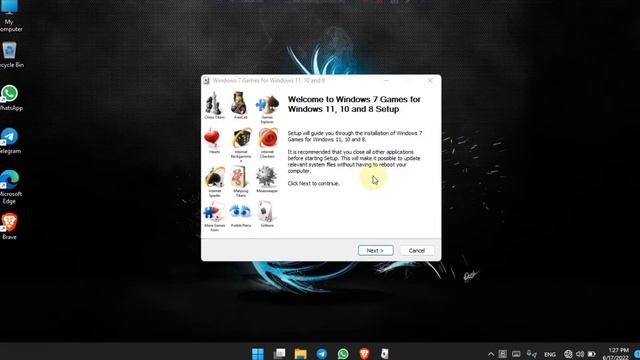Select the WhatsApp desktop shortcut
The width and height of the screenshot is (640, 360).
[x=10, y=98]
